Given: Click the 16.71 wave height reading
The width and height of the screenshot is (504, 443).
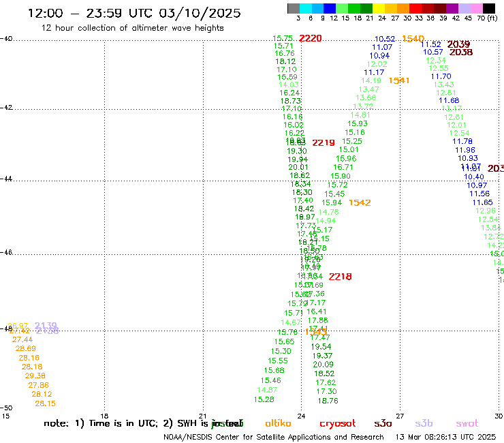Looking at the screenshot, I should tap(343, 167).
